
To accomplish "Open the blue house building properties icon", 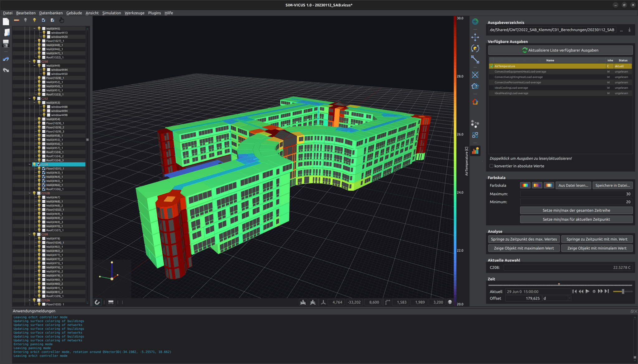I will tap(475, 86).
